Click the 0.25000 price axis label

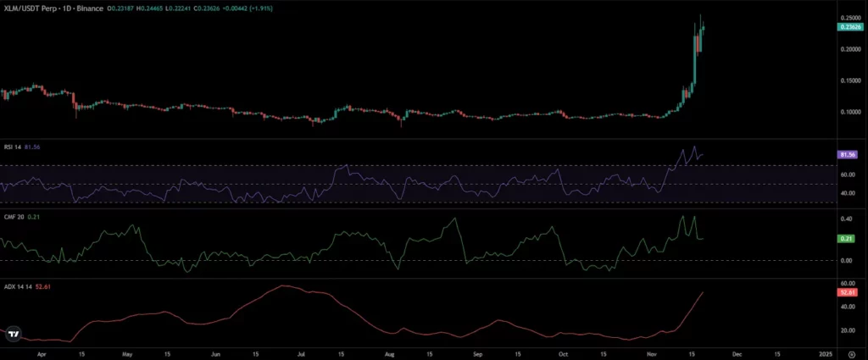pyautogui.click(x=851, y=18)
